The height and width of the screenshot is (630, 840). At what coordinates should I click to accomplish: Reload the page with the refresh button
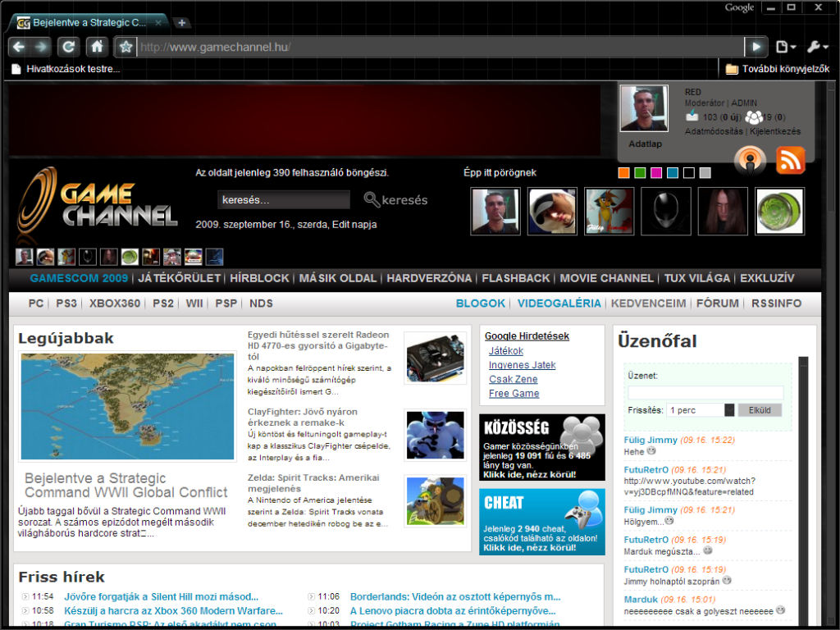(x=69, y=47)
